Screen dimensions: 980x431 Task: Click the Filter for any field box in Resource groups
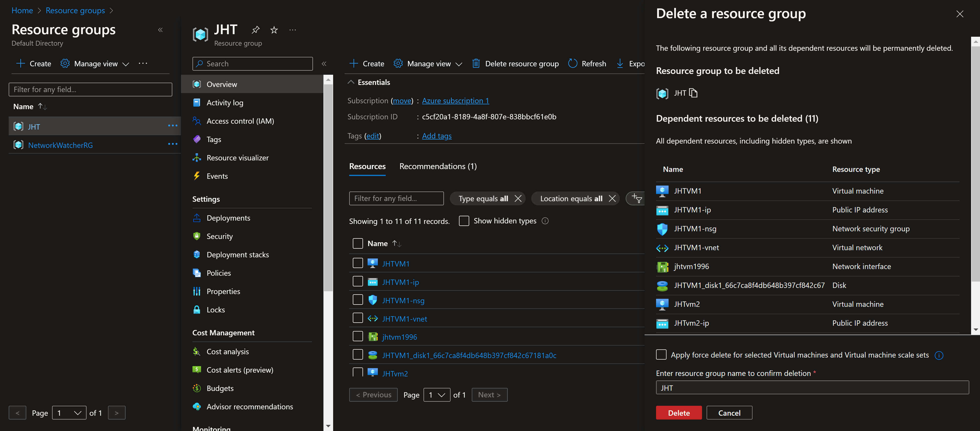(x=90, y=89)
